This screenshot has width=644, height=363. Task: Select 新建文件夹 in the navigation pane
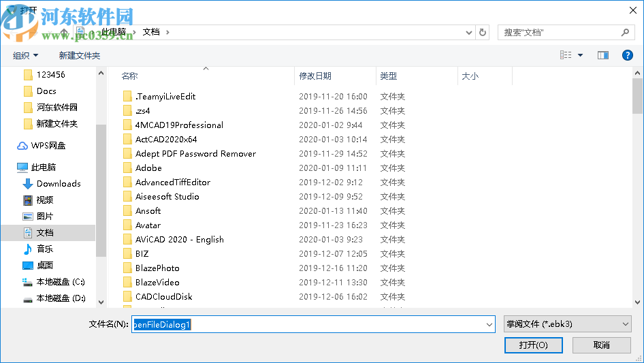tap(57, 124)
